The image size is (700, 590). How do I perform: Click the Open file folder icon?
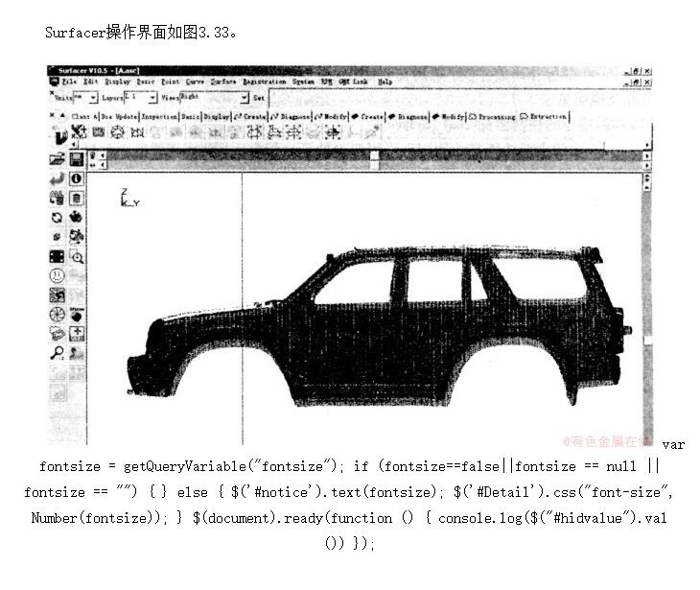point(58,159)
